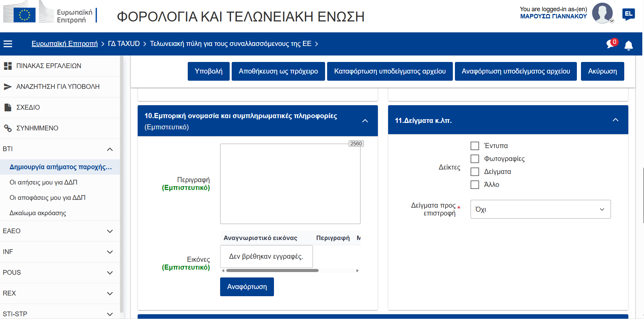Click the Υποβολή button
Screen dimensions: 644x319
pos(209,71)
